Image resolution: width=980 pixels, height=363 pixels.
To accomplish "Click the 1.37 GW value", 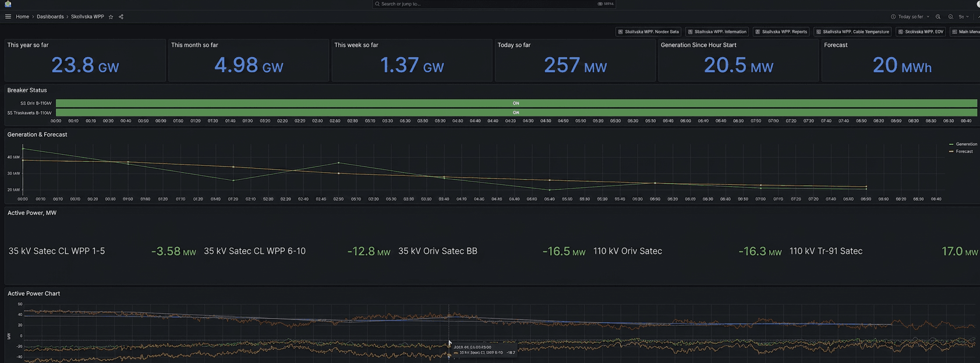I will 412,65.
